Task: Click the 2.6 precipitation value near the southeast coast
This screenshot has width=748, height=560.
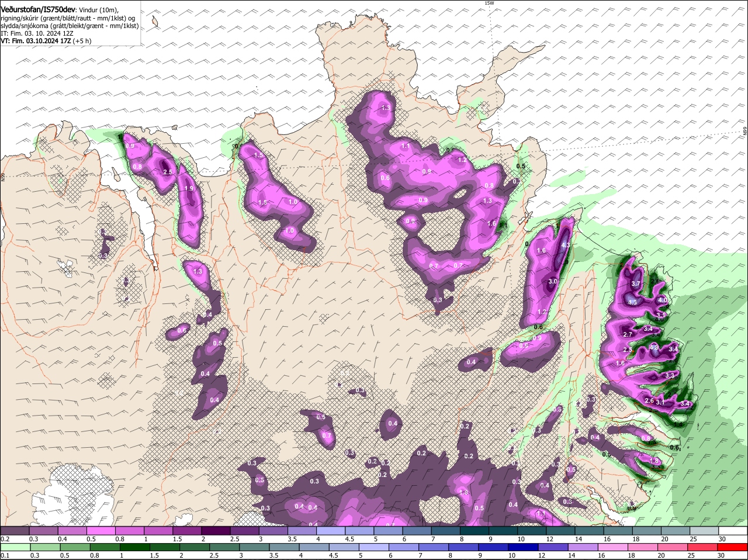Action: point(648,400)
